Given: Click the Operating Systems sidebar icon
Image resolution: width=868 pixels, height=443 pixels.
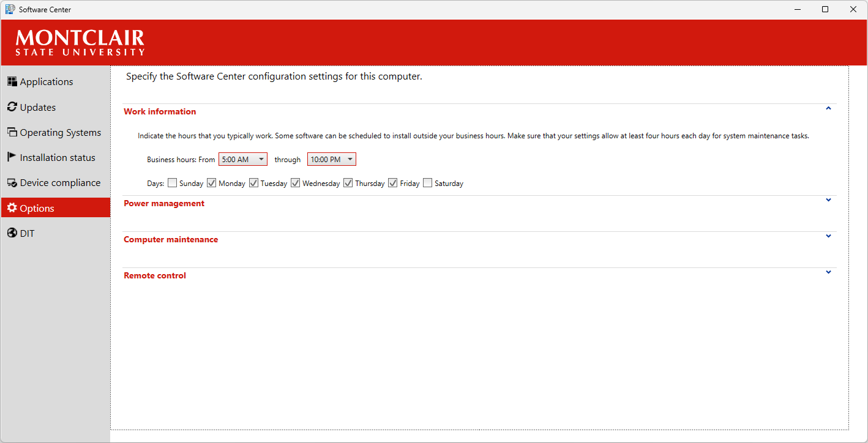Looking at the screenshot, I should (12, 132).
